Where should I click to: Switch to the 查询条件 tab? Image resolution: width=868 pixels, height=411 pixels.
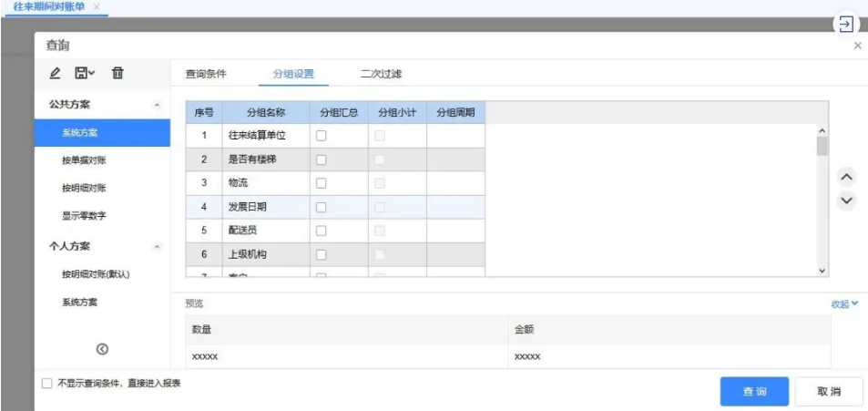tap(205, 74)
